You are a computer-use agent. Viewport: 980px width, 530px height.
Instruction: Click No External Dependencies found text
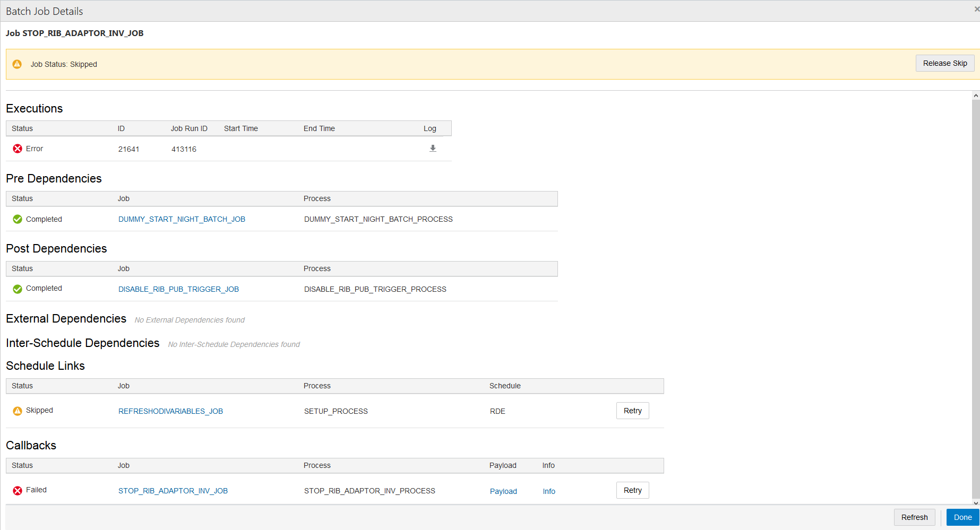[190, 320]
